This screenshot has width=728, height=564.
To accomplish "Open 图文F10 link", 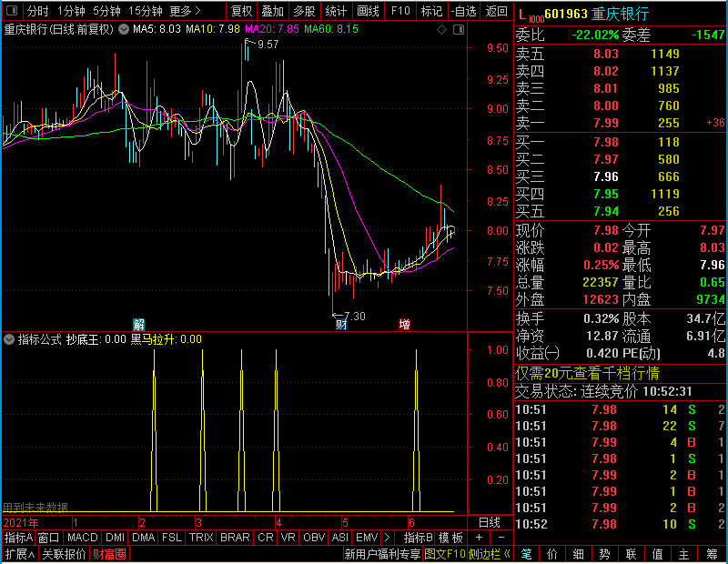I will [444, 554].
